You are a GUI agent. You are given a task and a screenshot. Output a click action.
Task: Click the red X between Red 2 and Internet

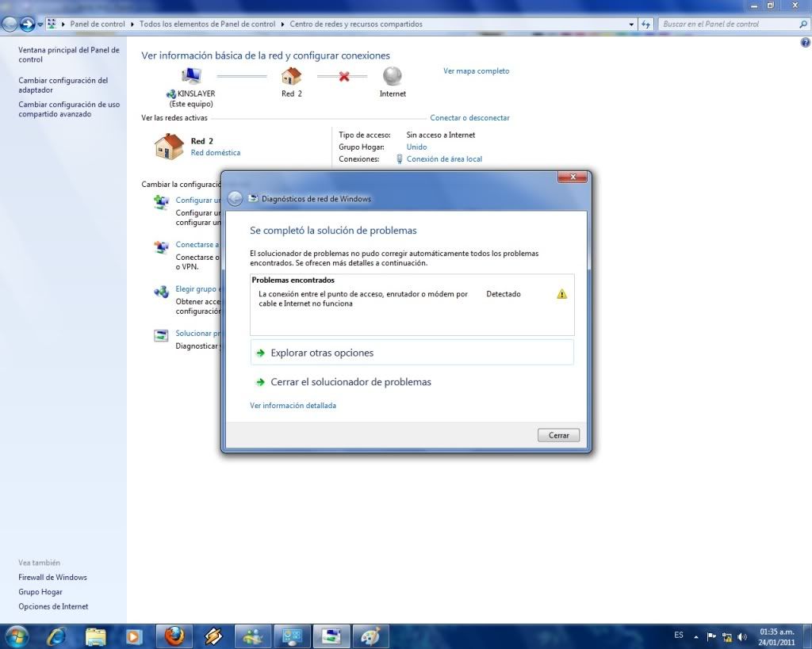pyautogui.click(x=343, y=76)
